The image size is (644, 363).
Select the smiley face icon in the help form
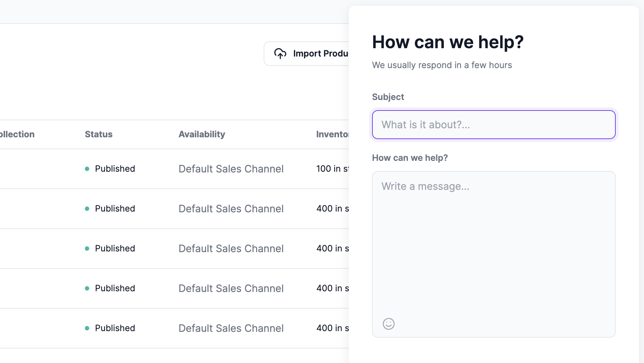tap(388, 324)
